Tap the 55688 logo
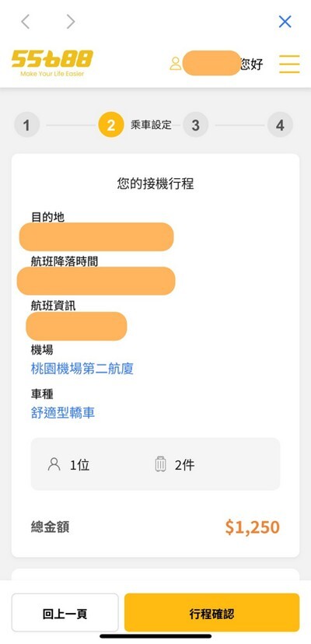Viewport: 311px width, 644px height. 52,63
